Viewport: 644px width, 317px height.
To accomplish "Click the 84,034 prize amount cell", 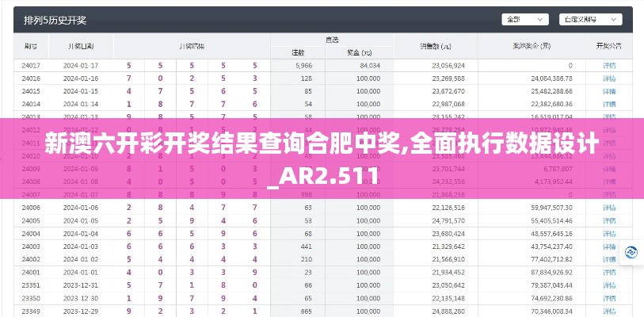I will pos(370,65).
